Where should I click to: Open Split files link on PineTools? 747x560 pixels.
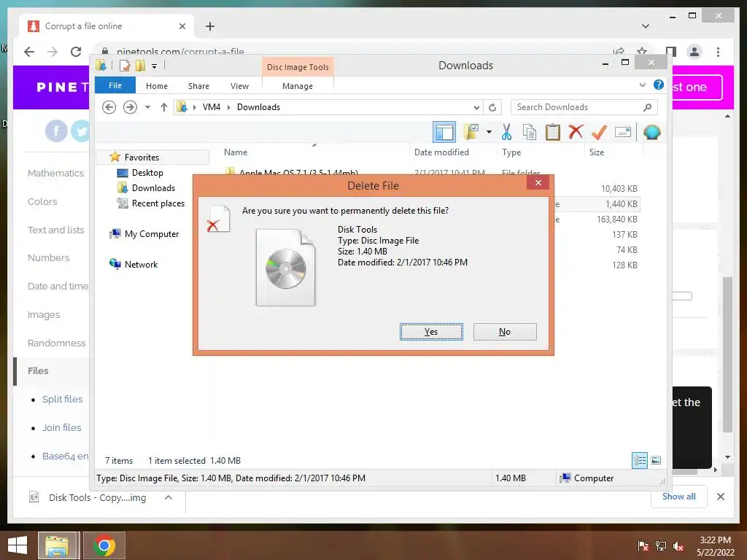click(63, 399)
